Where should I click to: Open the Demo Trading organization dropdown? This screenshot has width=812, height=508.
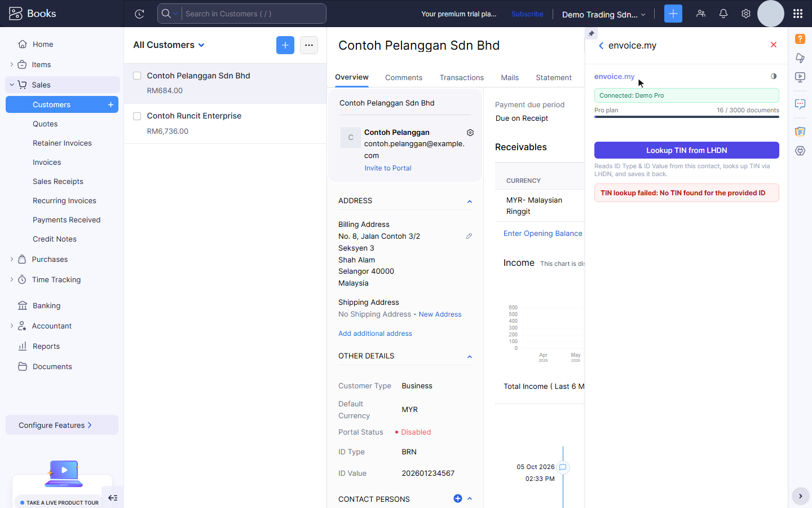pyautogui.click(x=604, y=14)
